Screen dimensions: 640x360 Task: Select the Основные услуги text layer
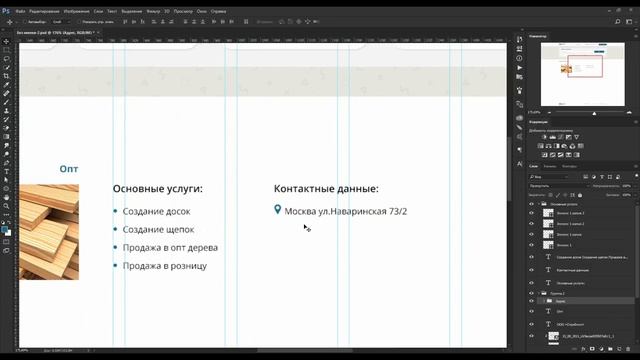pyautogui.click(x=586, y=282)
